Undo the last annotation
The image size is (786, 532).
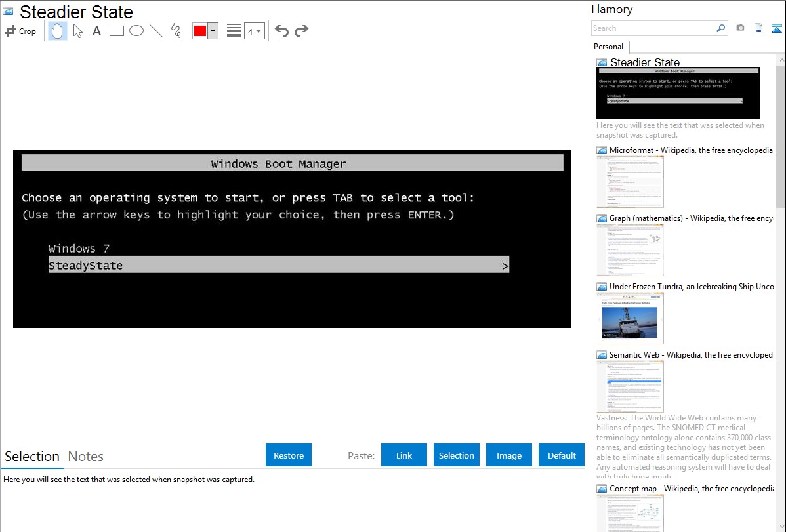coord(281,31)
